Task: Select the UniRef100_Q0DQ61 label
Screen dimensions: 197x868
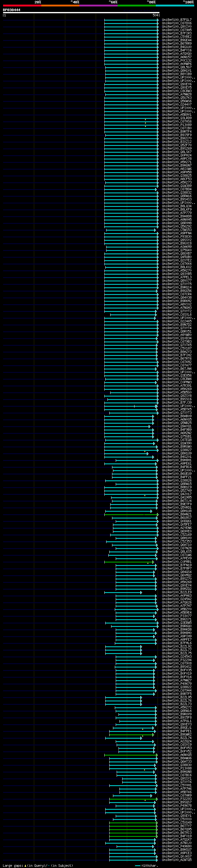Action: click(x=177, y=521)
